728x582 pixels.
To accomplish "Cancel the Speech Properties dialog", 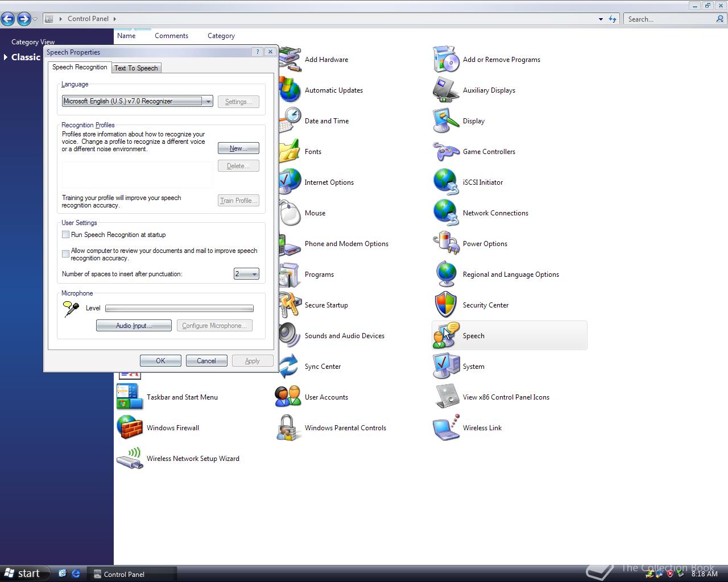I will point(206,361).
